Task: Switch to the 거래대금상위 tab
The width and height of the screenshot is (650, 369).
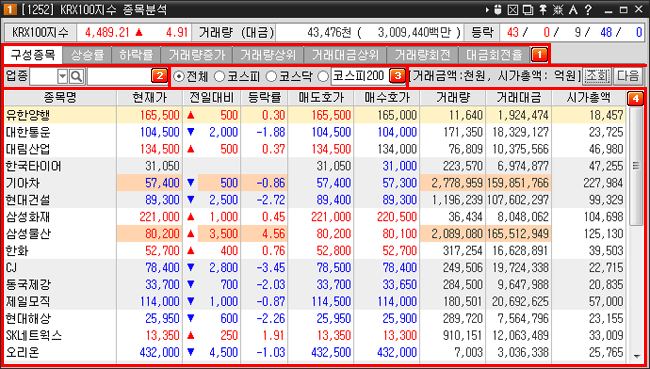Action: 345,55
